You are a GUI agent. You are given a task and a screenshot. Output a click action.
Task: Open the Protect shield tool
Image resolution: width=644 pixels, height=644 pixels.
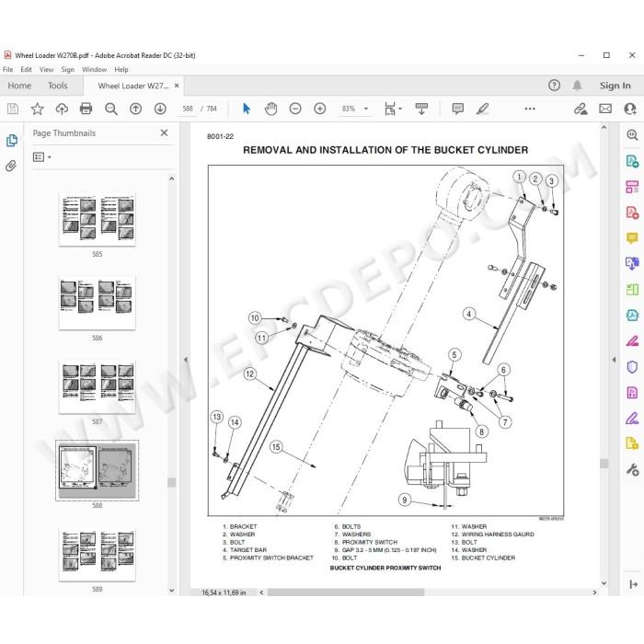(632, 366)
